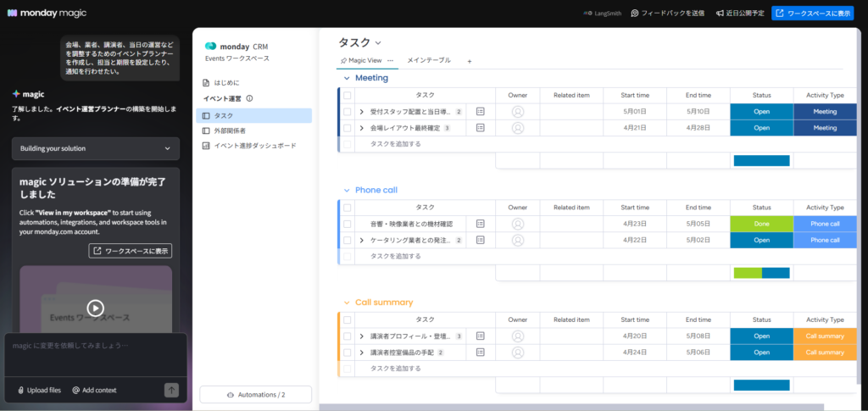Expand subitems of ケータリング業者との発注 task
Viewport: 868px width, 411px height.
362,240
